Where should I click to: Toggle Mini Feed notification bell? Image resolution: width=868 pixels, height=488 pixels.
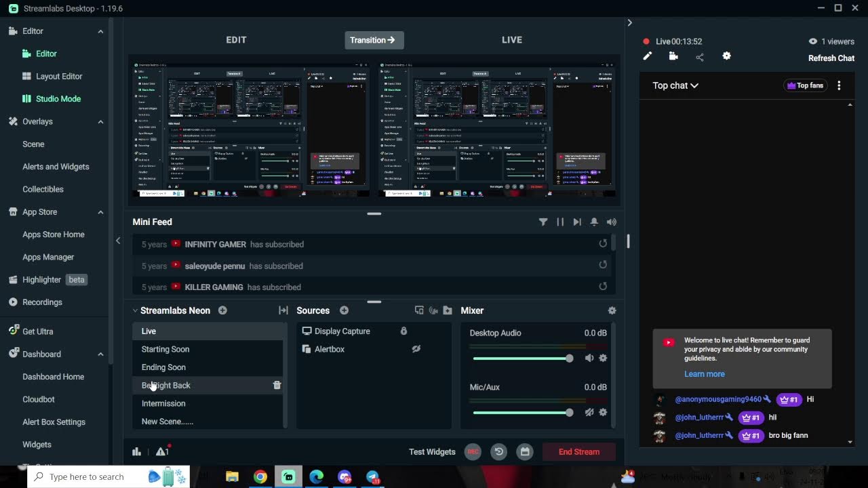pyautogui.click(x=594, y=222)
